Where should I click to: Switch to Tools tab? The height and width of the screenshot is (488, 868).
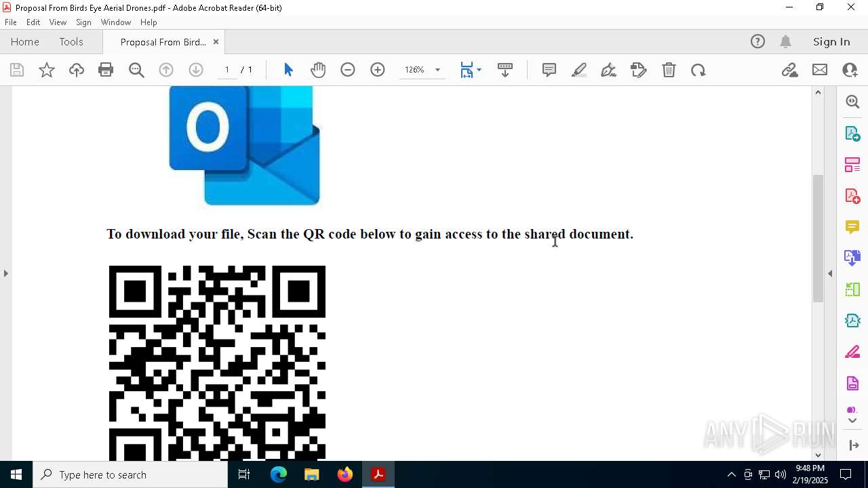(71, 42)
